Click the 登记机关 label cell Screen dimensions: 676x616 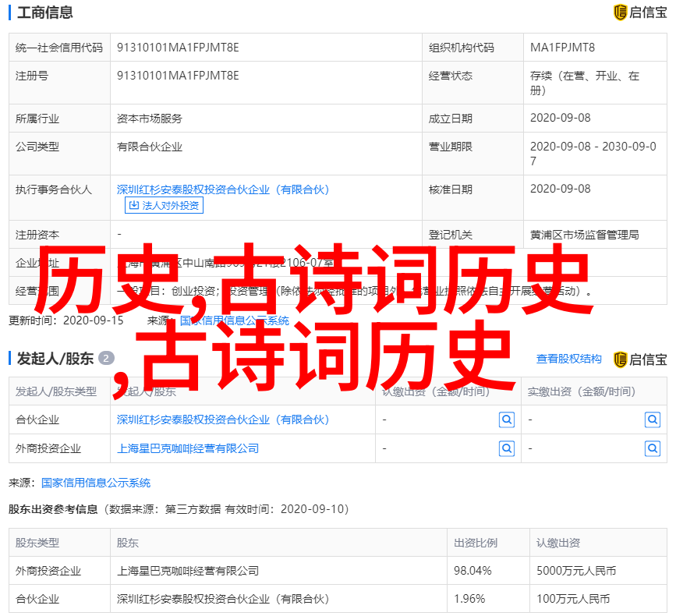click(473, 235)
